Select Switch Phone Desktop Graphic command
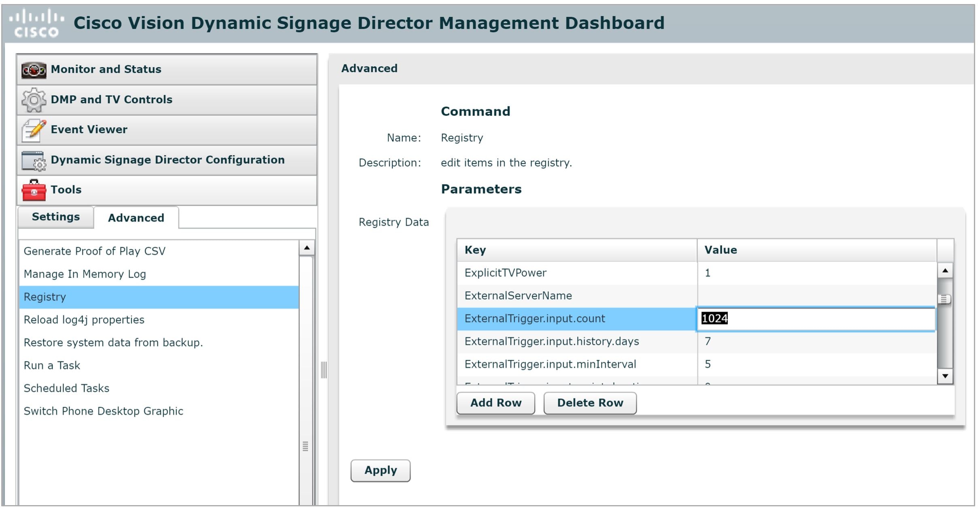This screenshot has height=512, width=980. coord(159,411)
